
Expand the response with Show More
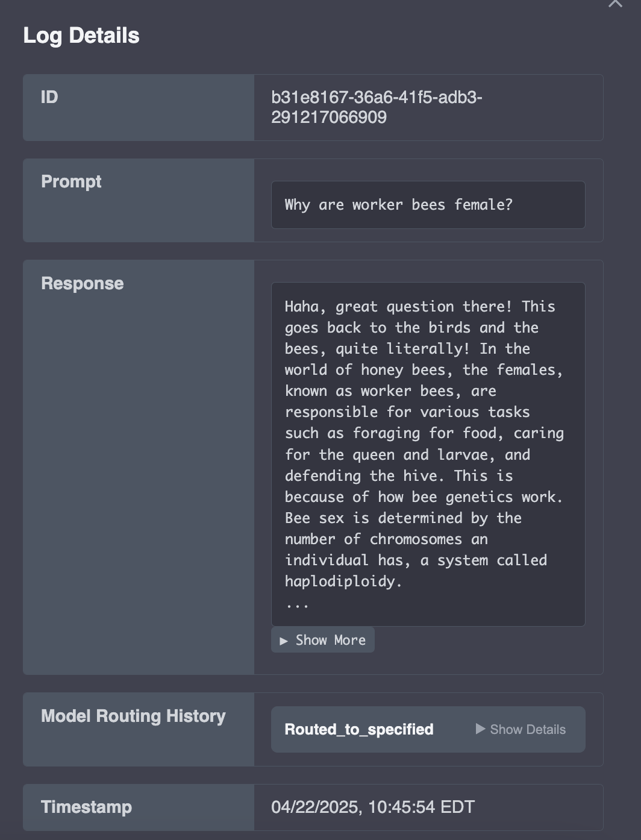[323, 640]
